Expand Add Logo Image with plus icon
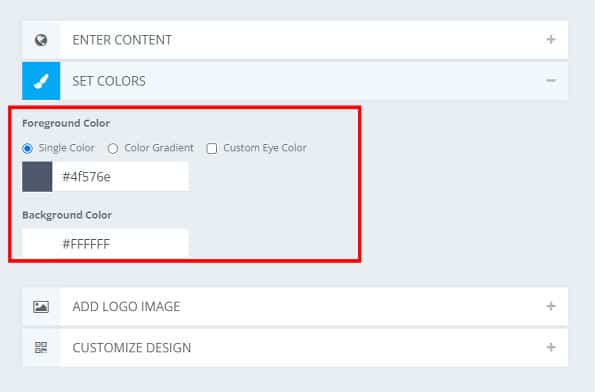The height and width of the screenshot is (392, 600). 551,306
